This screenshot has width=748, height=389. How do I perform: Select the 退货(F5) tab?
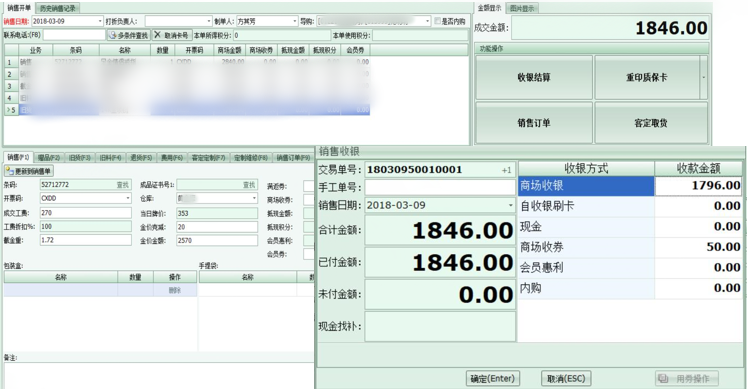pyautogui.click(x=141, y=158)
